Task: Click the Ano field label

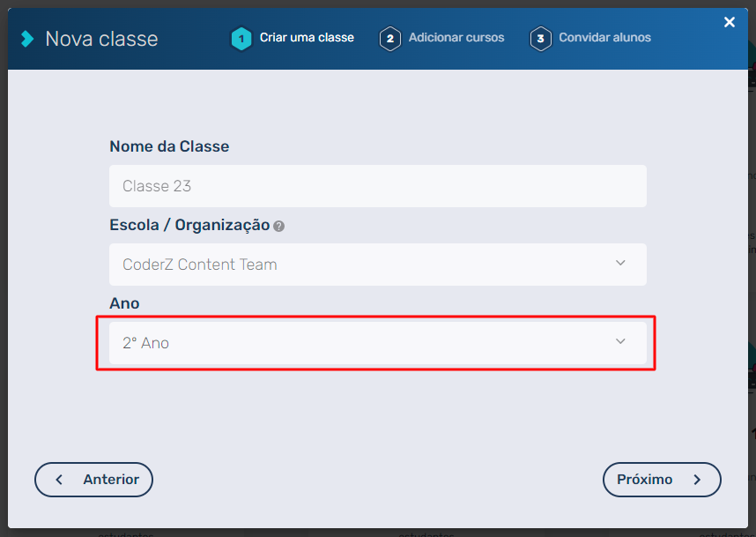Action: coord(124,303)
